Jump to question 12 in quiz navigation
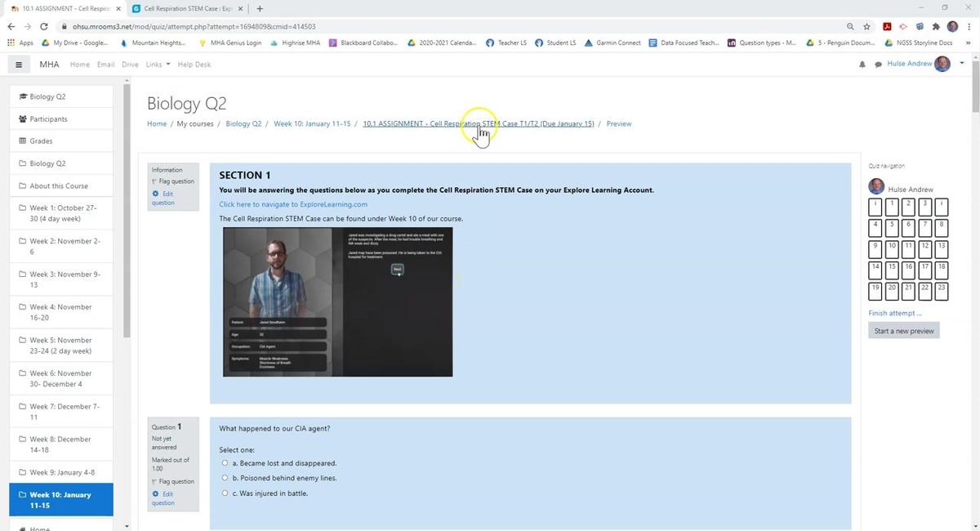The width and height of the screenshot is (980, 531). [x=925, y=248]
